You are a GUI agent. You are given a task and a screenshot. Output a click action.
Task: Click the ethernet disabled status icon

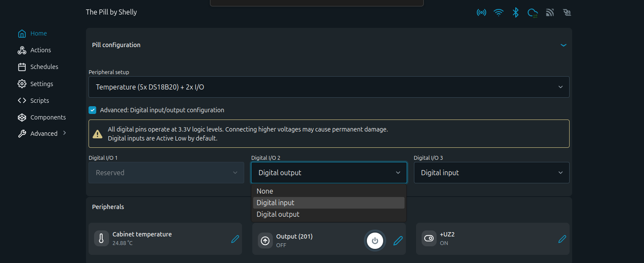coord(567,12)
